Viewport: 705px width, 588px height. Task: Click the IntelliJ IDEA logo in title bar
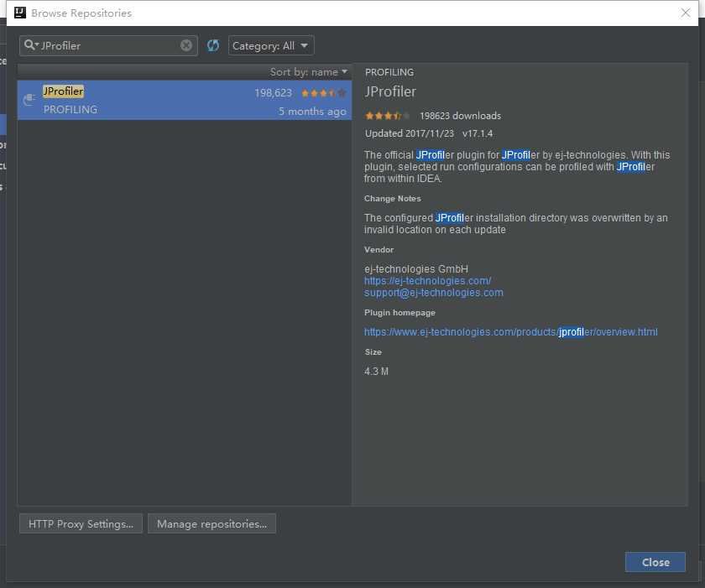point(20,13)
